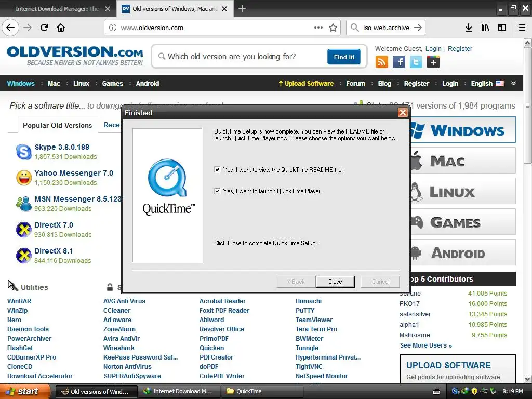Viewport: 532px width, 399px height.
Task: Go back with the browser back arrow
Action: point(10,28)
